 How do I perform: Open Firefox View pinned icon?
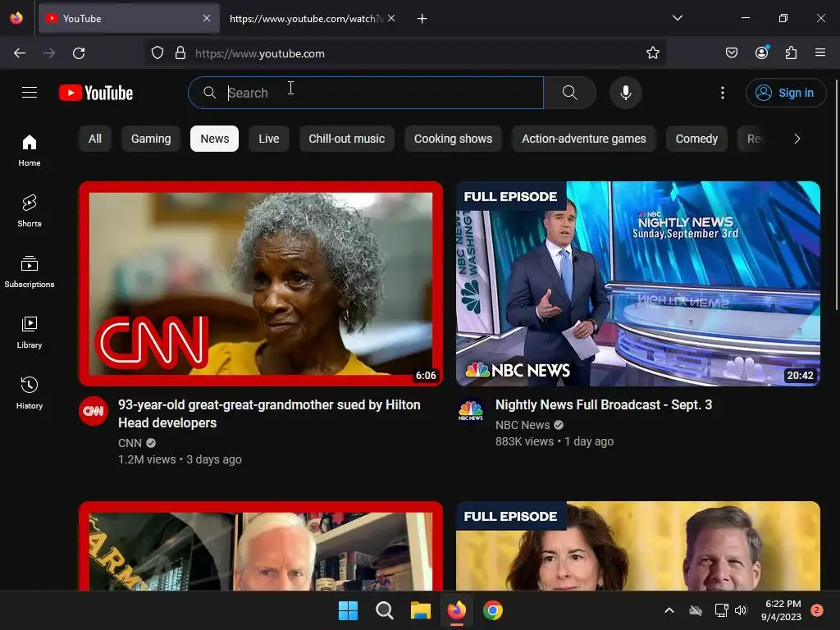pos(16,18)
